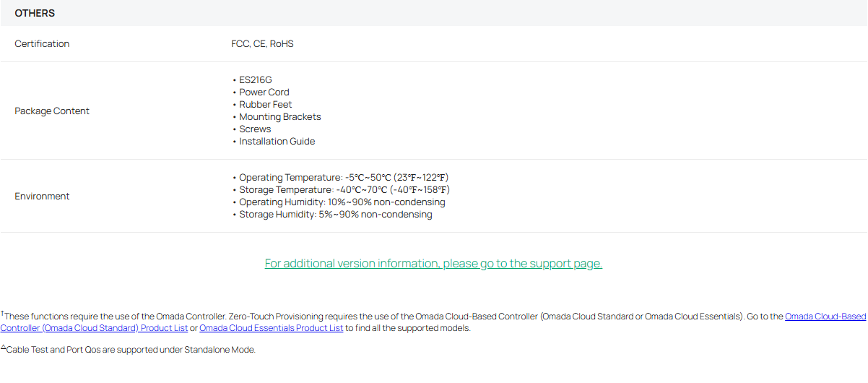Click the Storage Humidity specification line
The width and height of the screenshot is (868, 383).
pyautogui.click(x=336, y=215)
